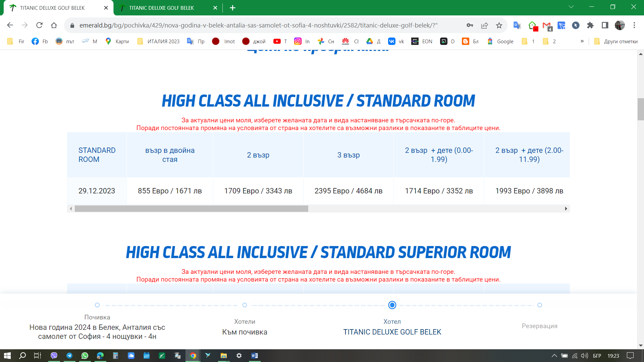Open the Fir bookmarks folder
The height and width of the screenshot is (362, 644).
[x=15, y=41]
